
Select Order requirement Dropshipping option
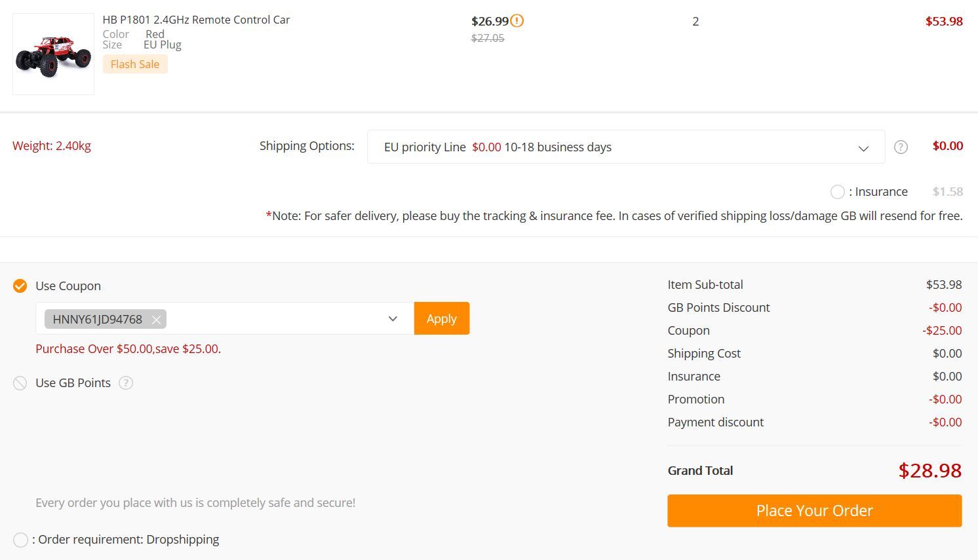tap(20, 540)
